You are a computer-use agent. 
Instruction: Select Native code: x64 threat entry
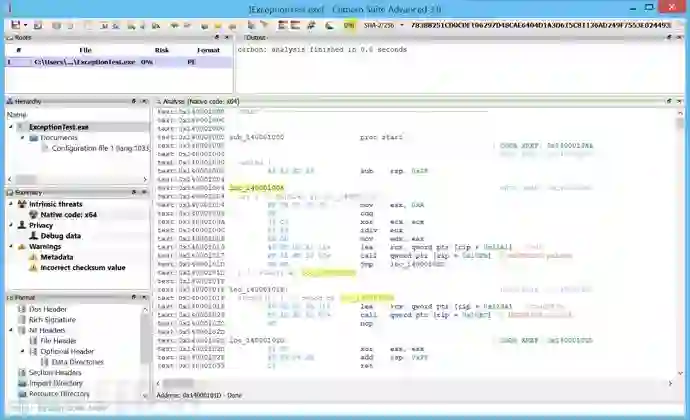(x=68, y=215)
